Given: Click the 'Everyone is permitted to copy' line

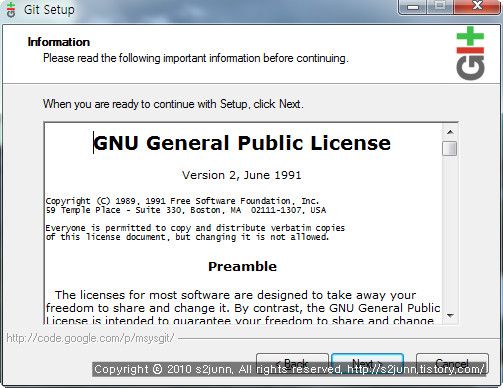Looking at the screenshot, I should click(195, 228).
